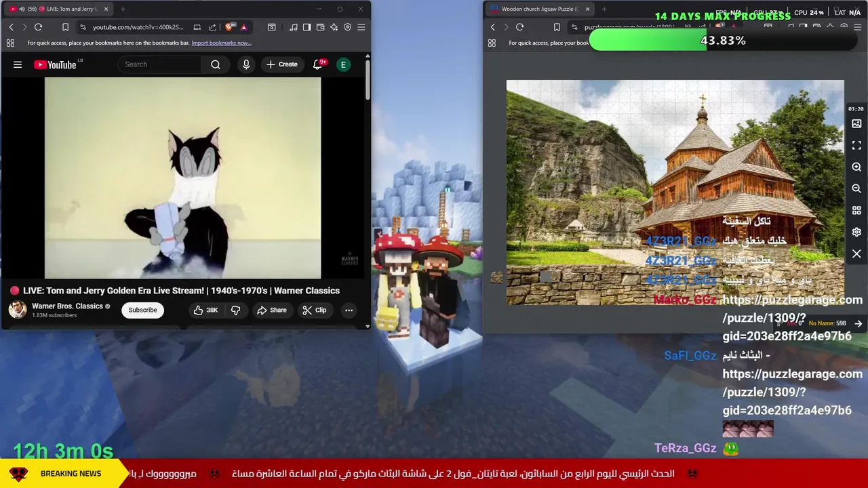The height and width of the screenshot is (488, 868).
Task: Toggle the sidebar panel in YouTube browser window
Action: click(x=307, y=27)
